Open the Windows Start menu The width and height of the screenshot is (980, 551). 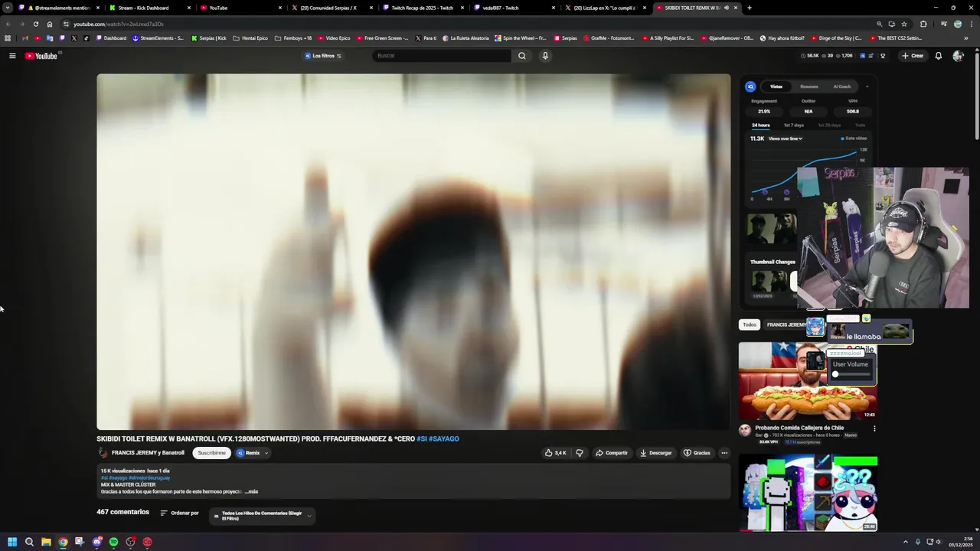click(x=12, y=542)
